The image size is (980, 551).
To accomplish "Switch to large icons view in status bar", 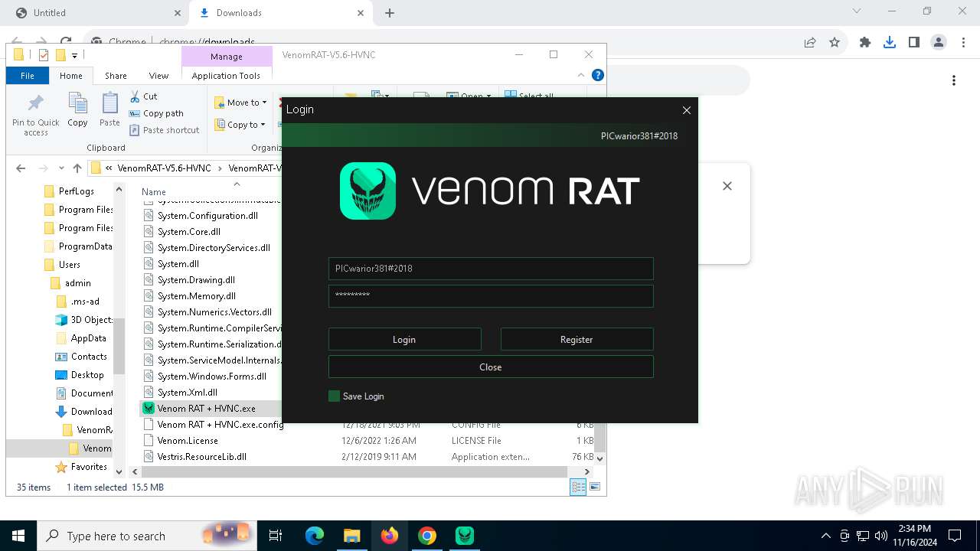I will point(594,487).
